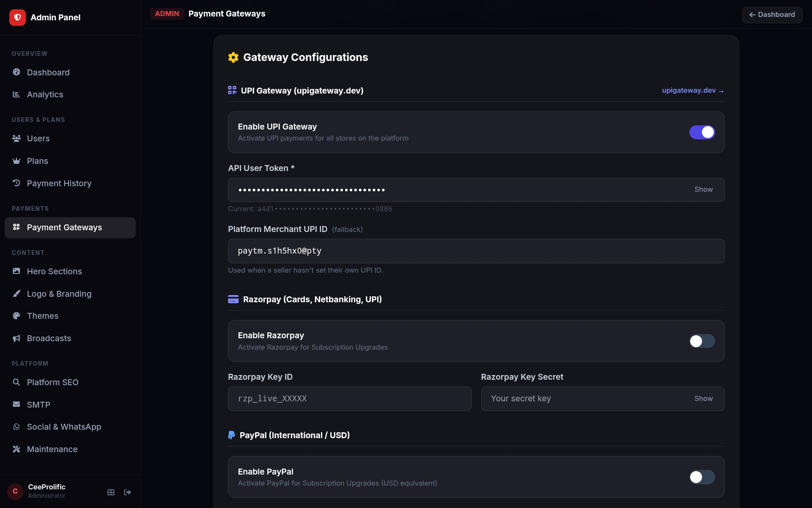Click the grid view icon in user footer
This screenshot has height=508, width=812.
click(x=111, y=492)
